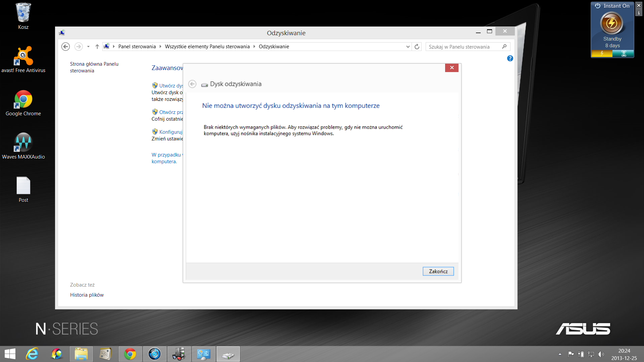Open the Kosz recycle bin icon
Image resolution: width=644 pixels, height=362 pixels.
coord(23,16)
